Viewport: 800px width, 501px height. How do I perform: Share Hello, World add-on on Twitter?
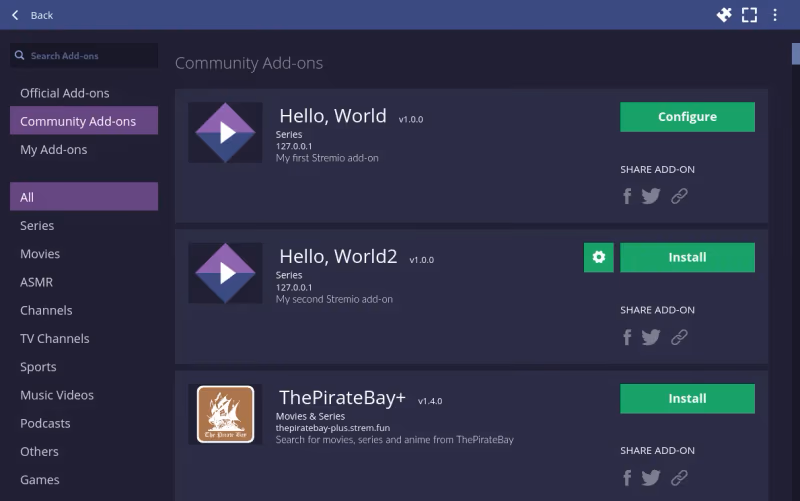(651, 196)
